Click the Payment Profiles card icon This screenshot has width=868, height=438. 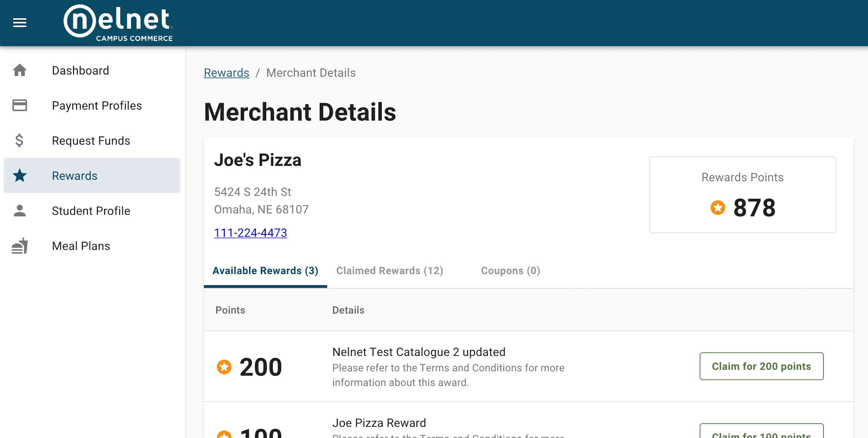(x=20, y=105)
